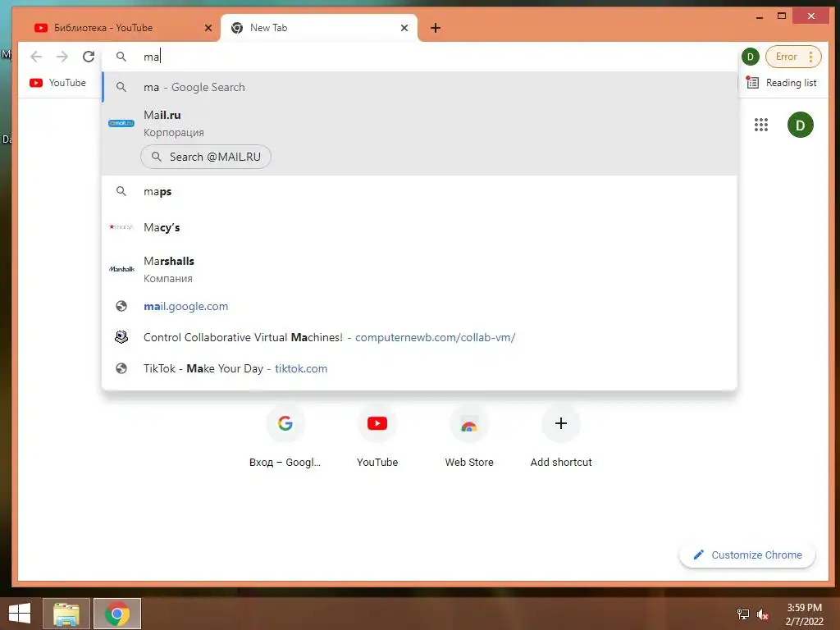The height and width of the screenshot is (630, 840).
Task: Switch to the Библиотека - YouTube tab
Action: (118, 27)
